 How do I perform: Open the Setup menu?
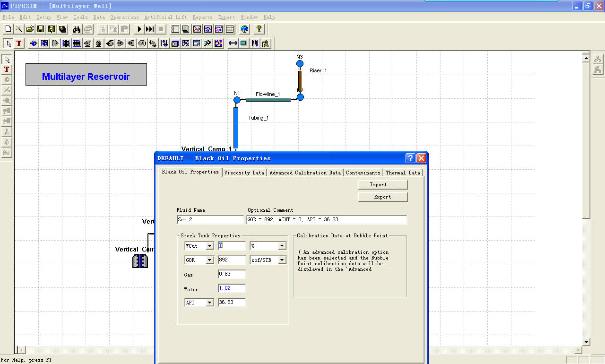click(x=43, y=17)
